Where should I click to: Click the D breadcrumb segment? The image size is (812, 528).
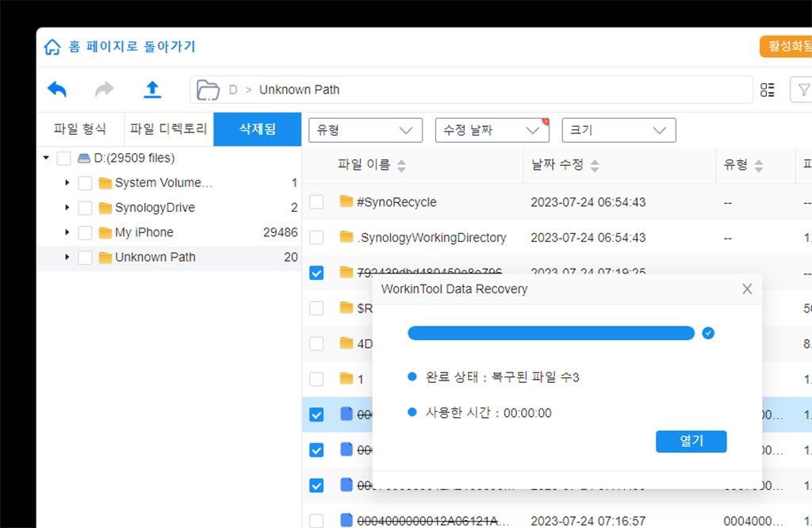tap(233, 90)
